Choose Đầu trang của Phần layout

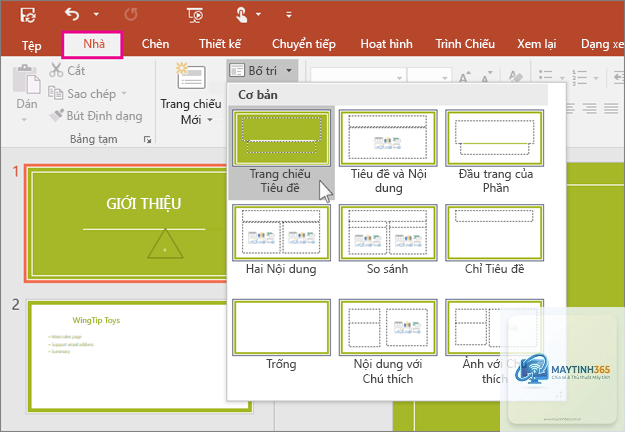[x=495, y=153]
